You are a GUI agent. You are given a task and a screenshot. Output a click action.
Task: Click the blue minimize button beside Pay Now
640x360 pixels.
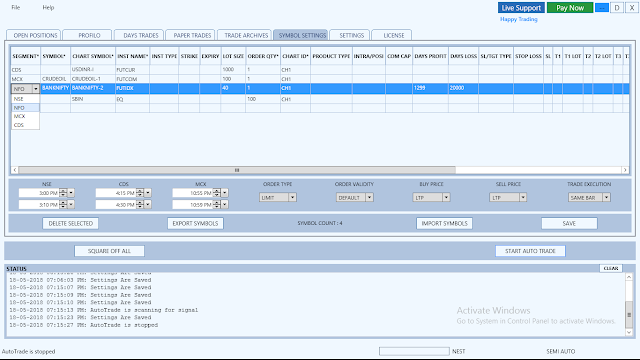[602, 8]
